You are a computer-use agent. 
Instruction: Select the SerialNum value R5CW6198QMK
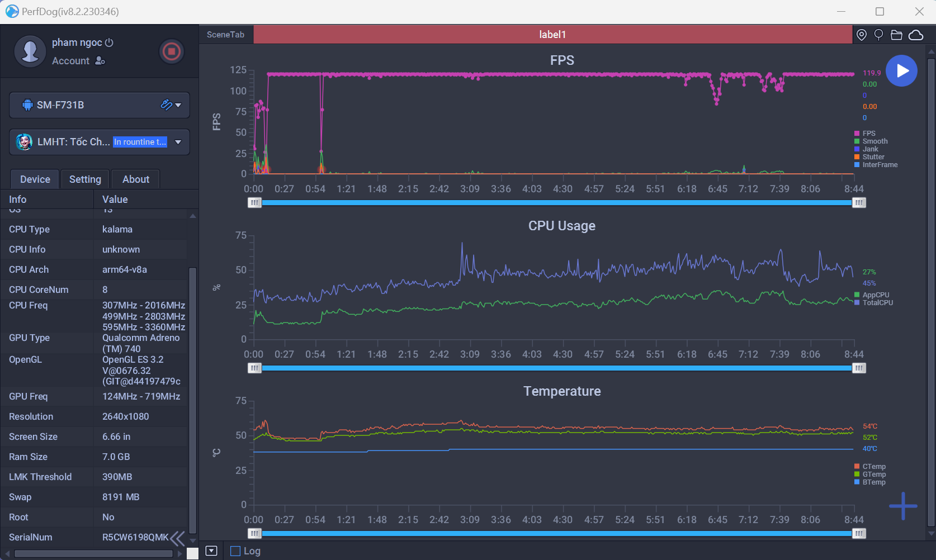[x=135, y=538]
